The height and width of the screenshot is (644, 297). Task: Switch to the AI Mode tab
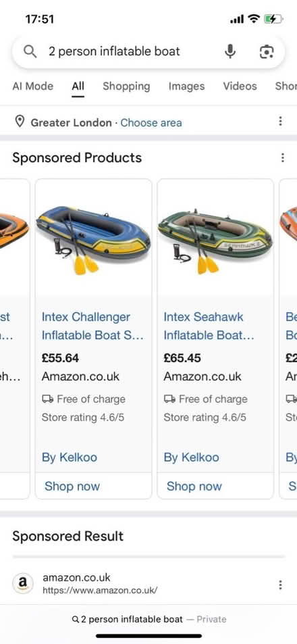tap(33, 86)
